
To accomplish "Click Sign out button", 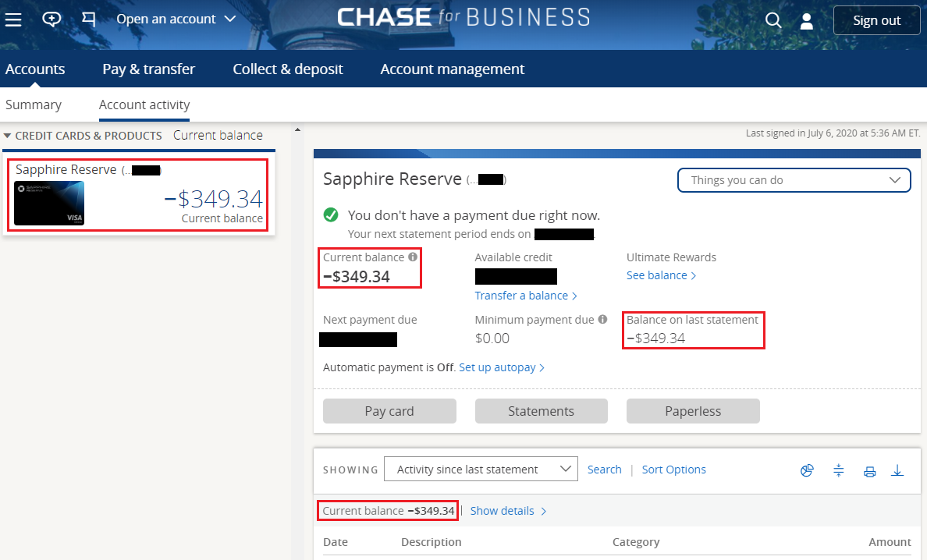I will point(877,21).
